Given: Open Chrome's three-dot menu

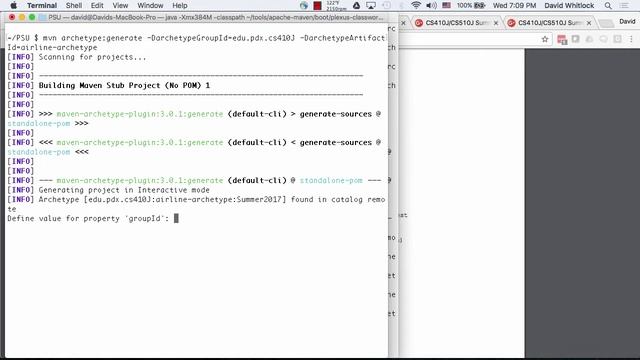Looking at the screenshot, I should point(631,39).
